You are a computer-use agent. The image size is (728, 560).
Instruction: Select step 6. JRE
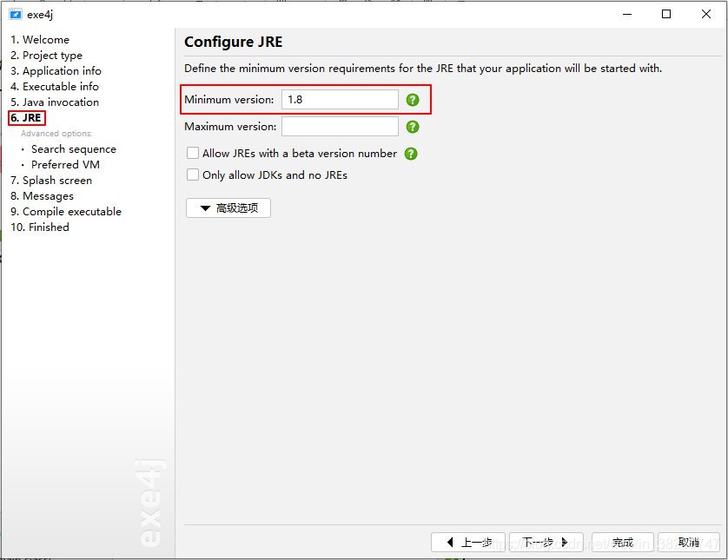[26, 118]
